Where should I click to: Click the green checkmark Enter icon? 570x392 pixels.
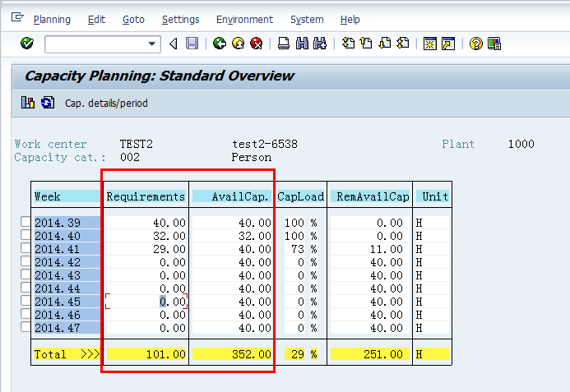click(27, 44)
